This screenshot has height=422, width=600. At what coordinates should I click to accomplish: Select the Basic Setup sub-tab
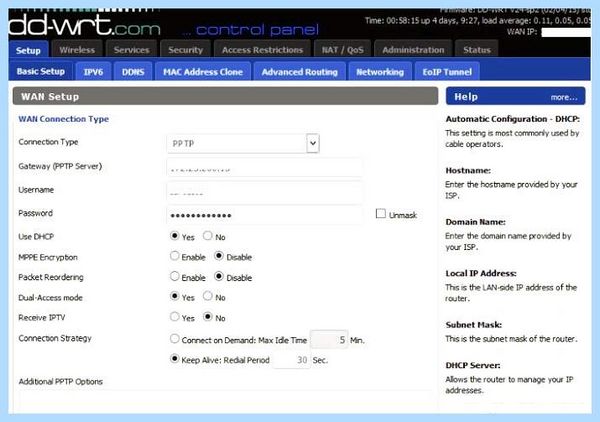[41, 71]
